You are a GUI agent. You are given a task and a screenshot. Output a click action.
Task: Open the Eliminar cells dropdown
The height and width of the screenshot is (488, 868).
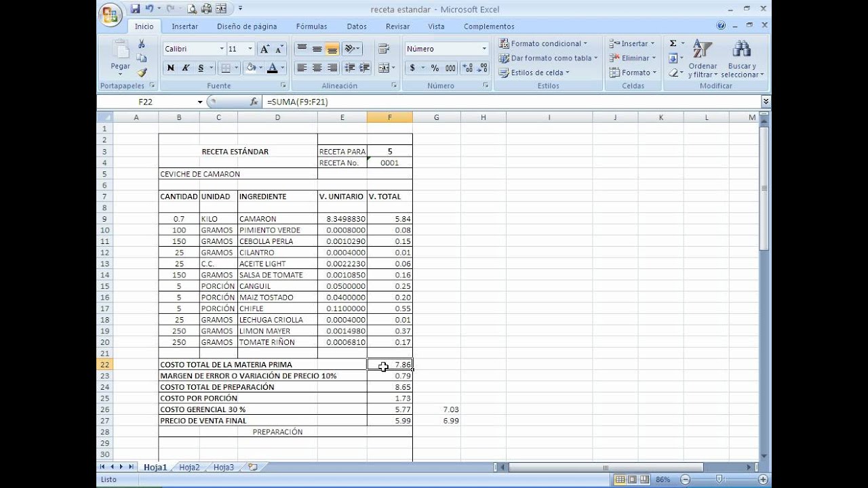pos(632,58)
